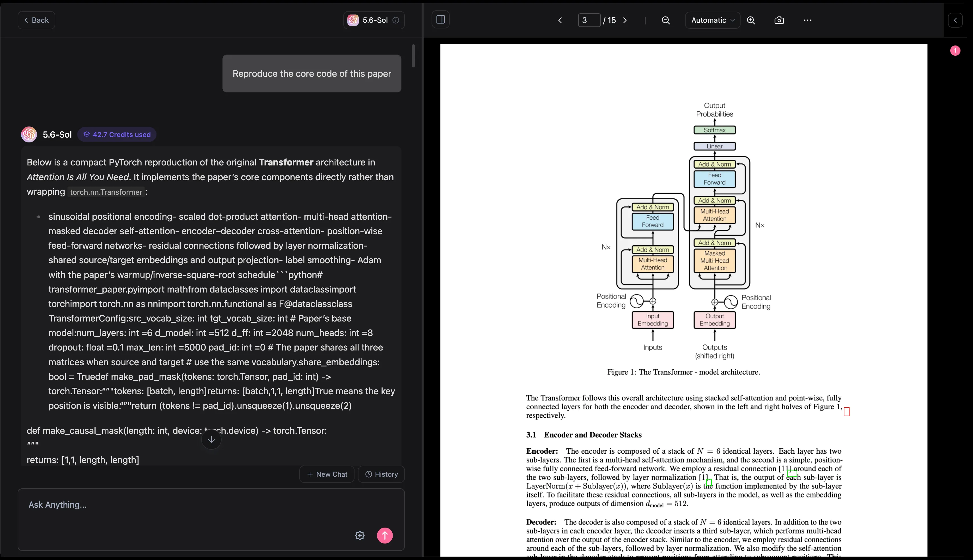This screenshot has width=973, height=560.
Task: Open the chat History
Action: point(382,474)
